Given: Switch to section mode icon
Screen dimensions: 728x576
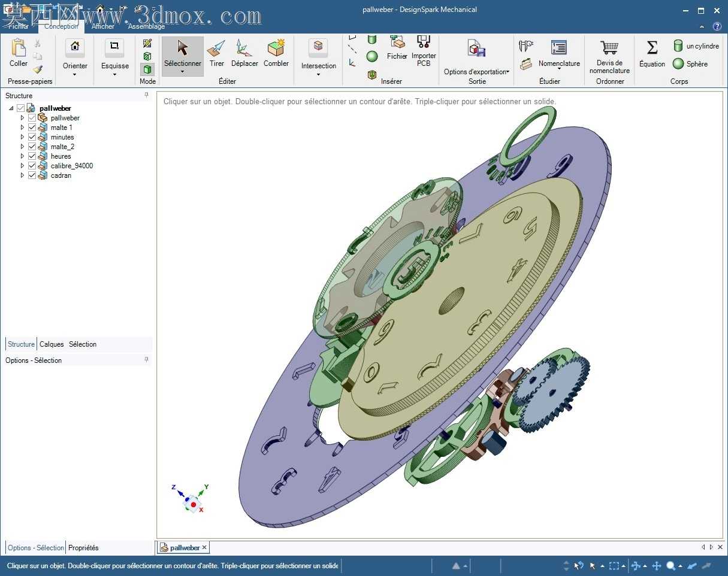Looking at the screenshot, I should point(147,56).
